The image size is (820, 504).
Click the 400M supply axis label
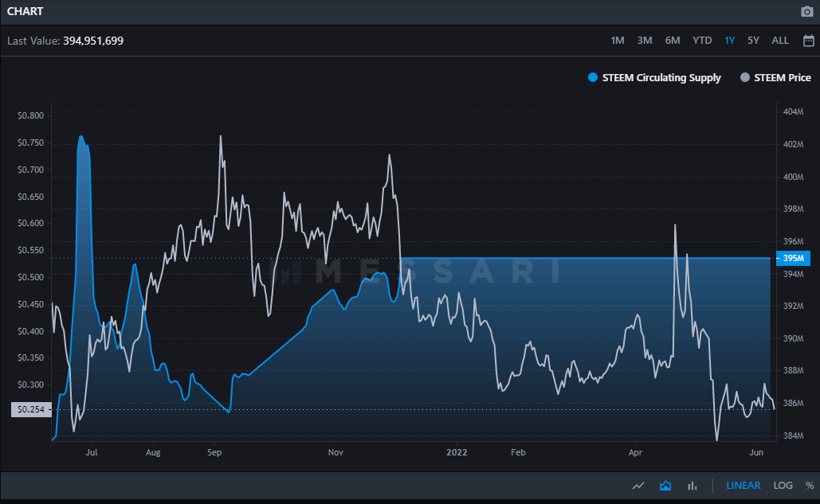[x=794, y=177]
